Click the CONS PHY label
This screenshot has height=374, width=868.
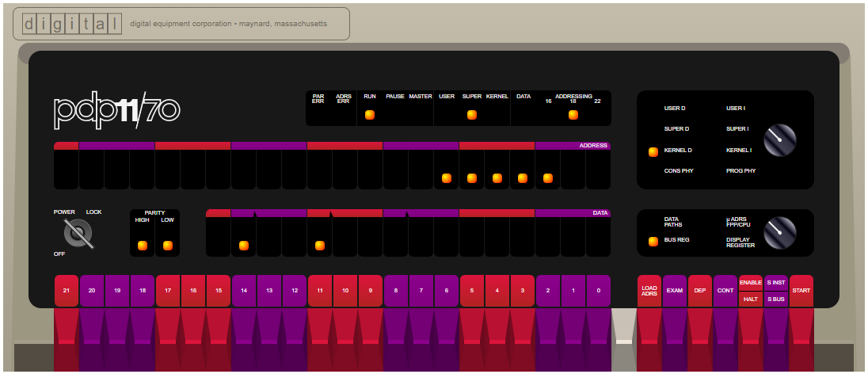(679, 171)
